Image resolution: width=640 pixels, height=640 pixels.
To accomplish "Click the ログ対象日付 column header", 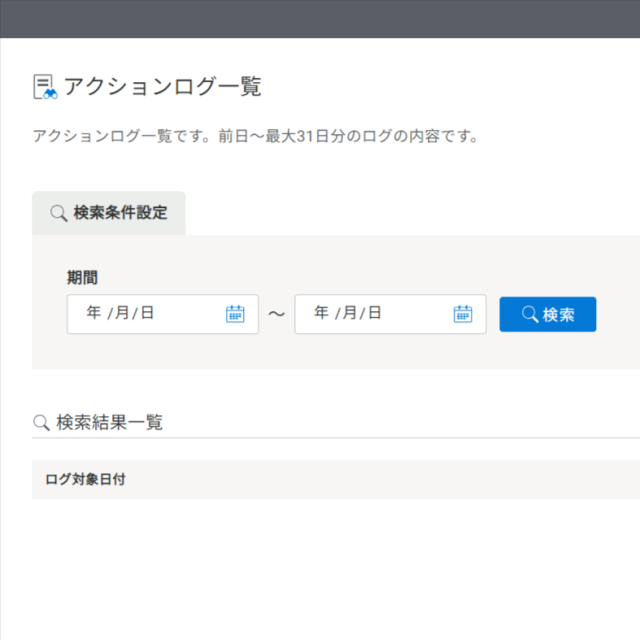I will click(x=85, y=479).
